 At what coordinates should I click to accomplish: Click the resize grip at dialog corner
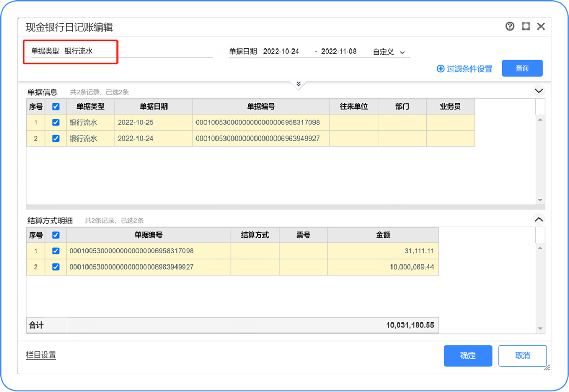click(546, 368)
